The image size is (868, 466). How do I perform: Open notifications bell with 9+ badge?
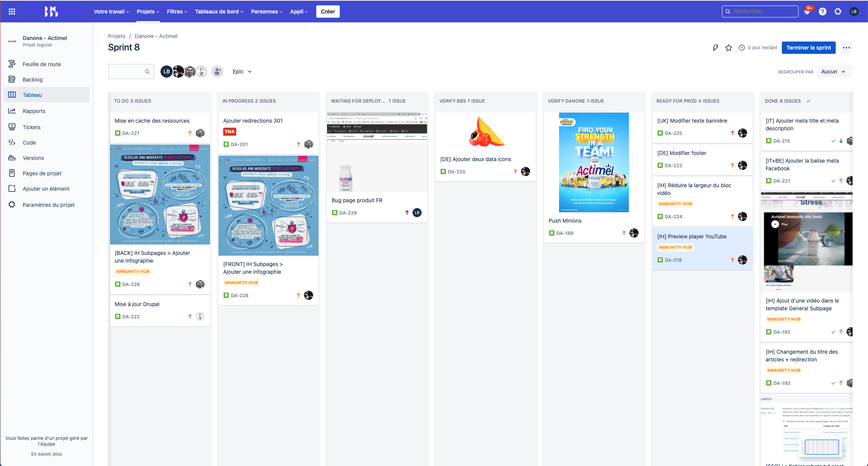click(807, 12)
